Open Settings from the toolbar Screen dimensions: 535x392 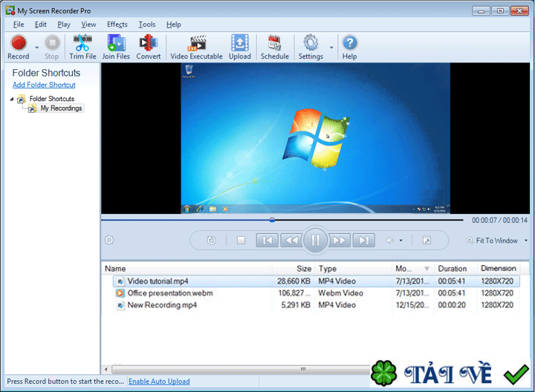pyautogui.click(x=311, y=48)
